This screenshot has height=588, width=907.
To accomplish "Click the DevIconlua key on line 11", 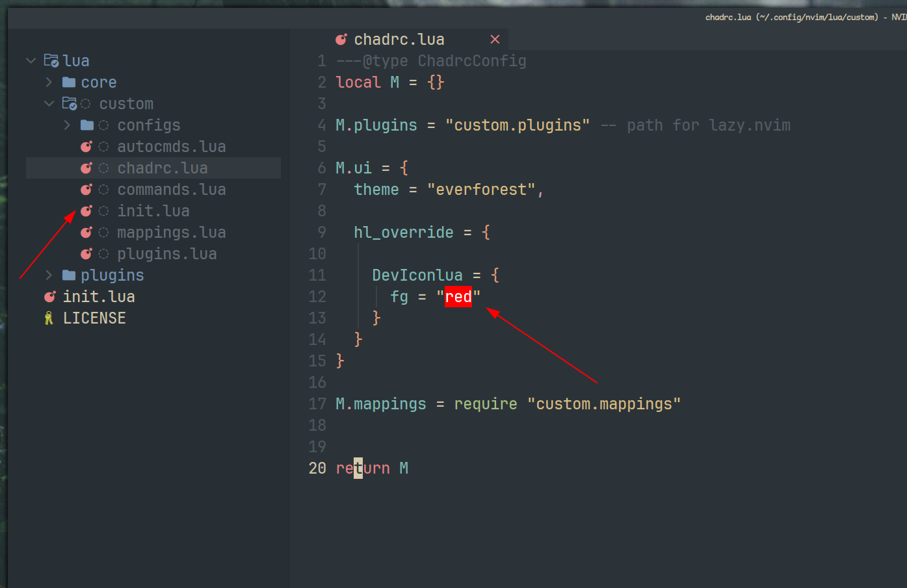I will pos(417,275).
